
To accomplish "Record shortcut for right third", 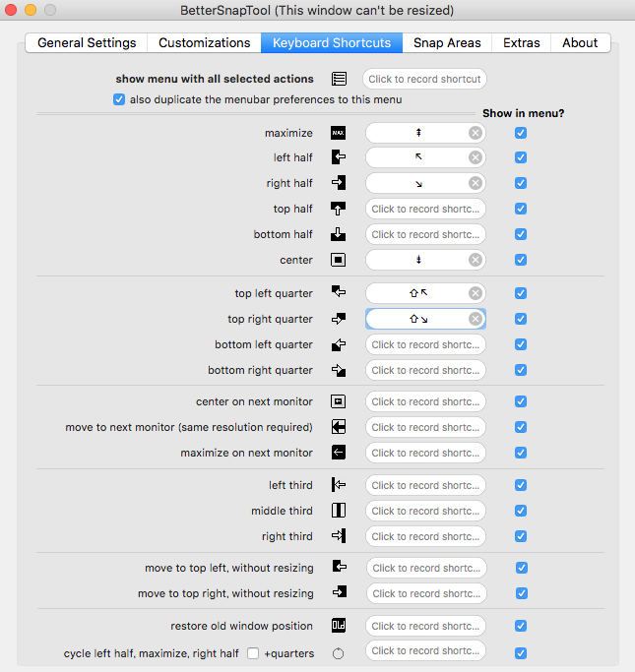I will [425, 536].
